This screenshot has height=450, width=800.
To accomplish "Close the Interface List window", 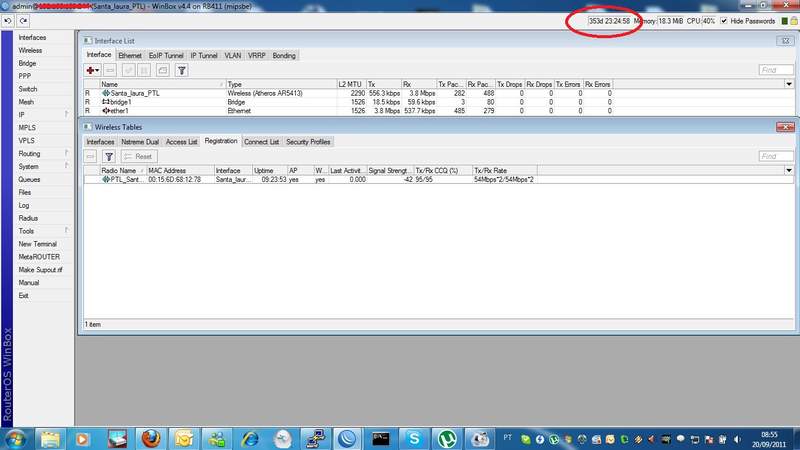I will [785, 40].
